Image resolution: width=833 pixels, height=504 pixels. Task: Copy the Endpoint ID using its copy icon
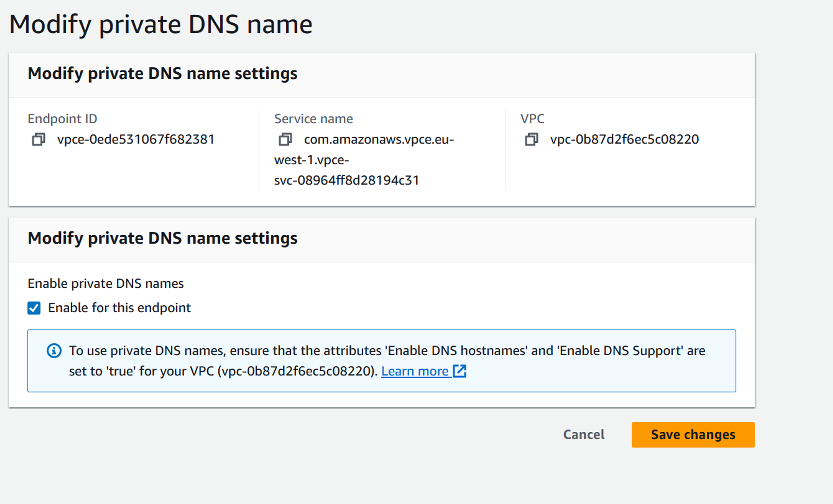pyautogui.click(x=38, y=139)
